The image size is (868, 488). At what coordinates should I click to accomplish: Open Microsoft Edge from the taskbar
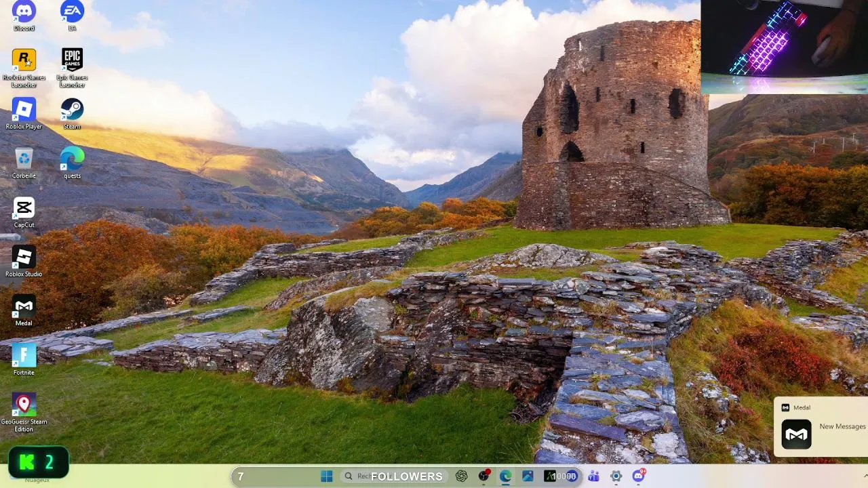click(x=506, y=476)
